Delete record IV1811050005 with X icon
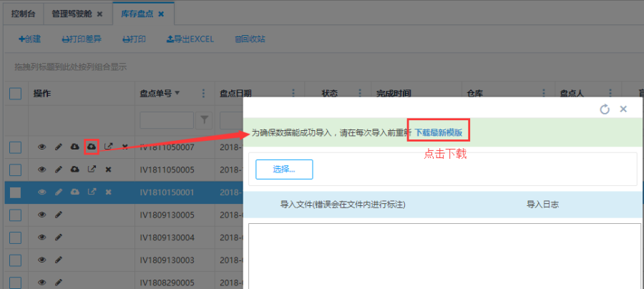644x289 pixels. tap(108, 170)
